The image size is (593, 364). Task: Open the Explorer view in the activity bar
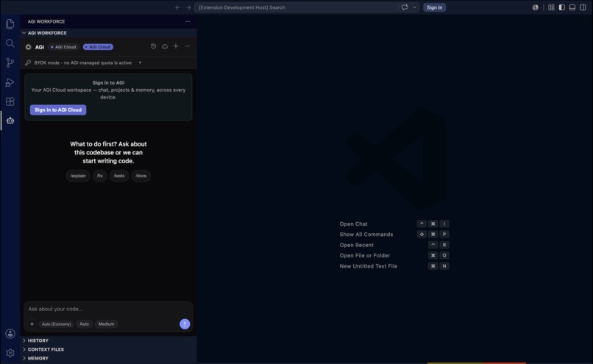click(10, 24)
